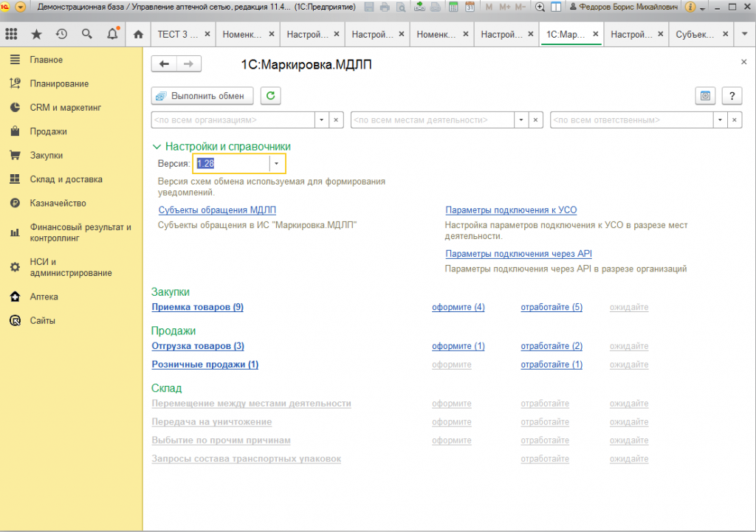Open notifications bell icon

coord(112,34)
